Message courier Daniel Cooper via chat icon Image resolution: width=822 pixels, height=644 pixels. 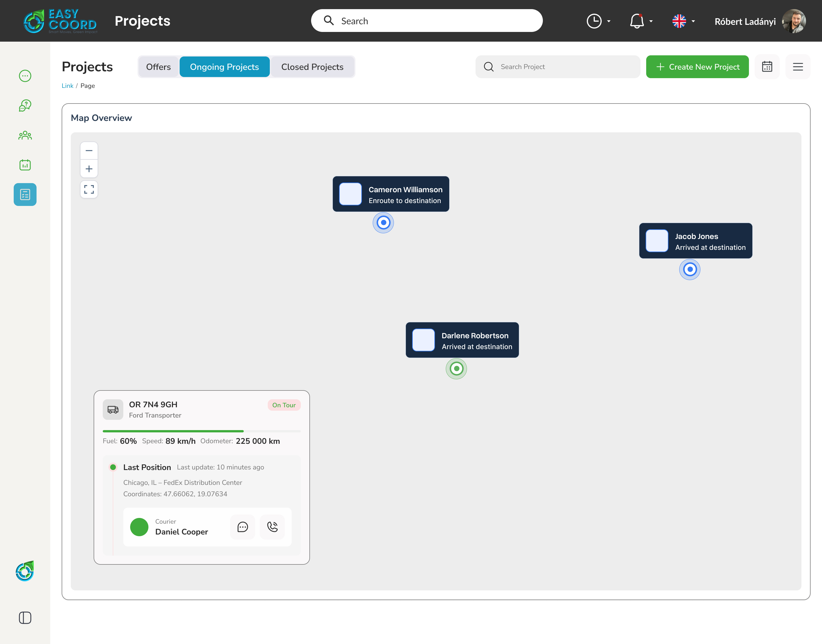(243, 527)
